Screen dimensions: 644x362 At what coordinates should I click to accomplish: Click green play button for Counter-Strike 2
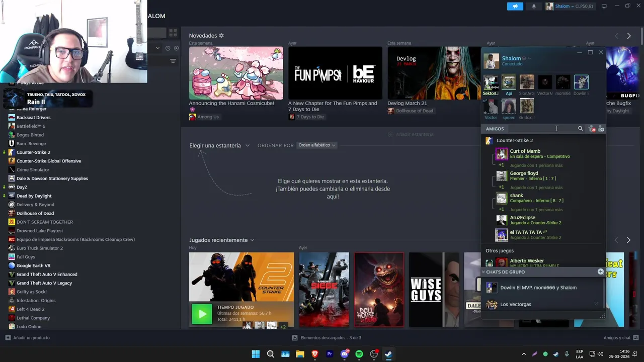(202, 314)
